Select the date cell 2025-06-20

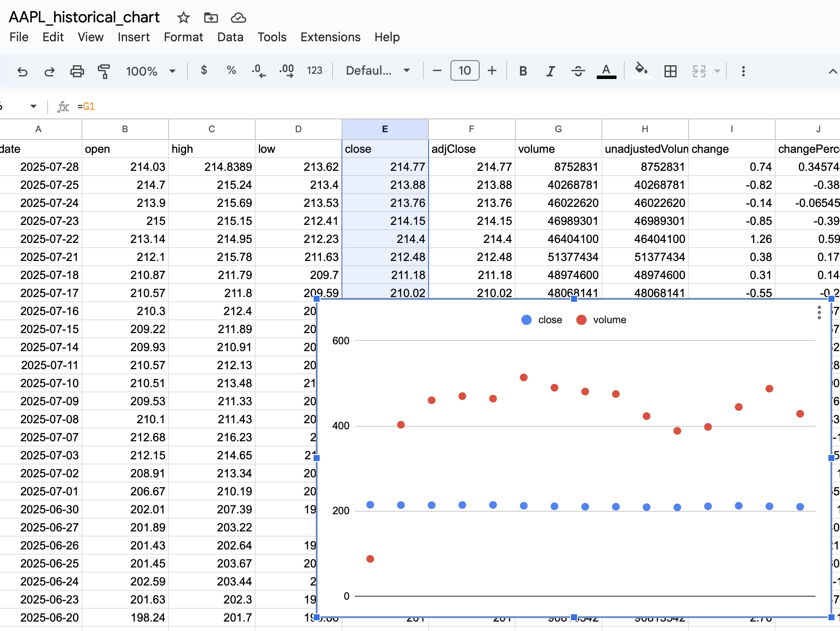[x=41, y=618]
